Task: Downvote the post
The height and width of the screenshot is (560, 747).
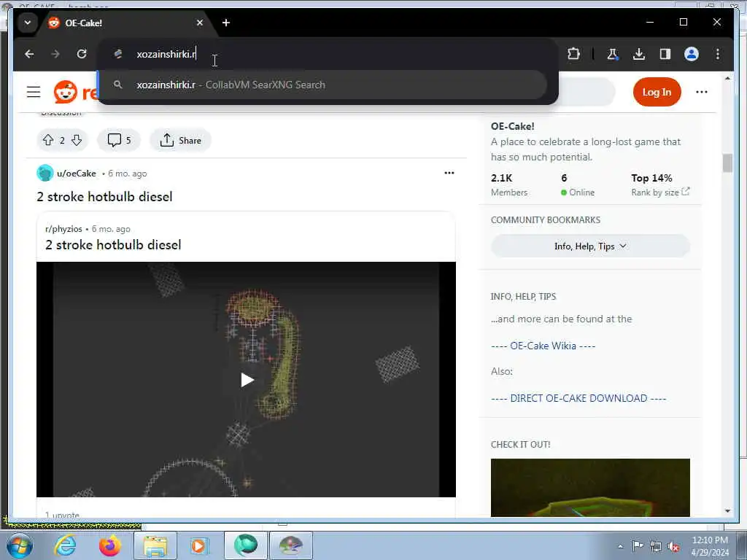Action: click(76, 140)
